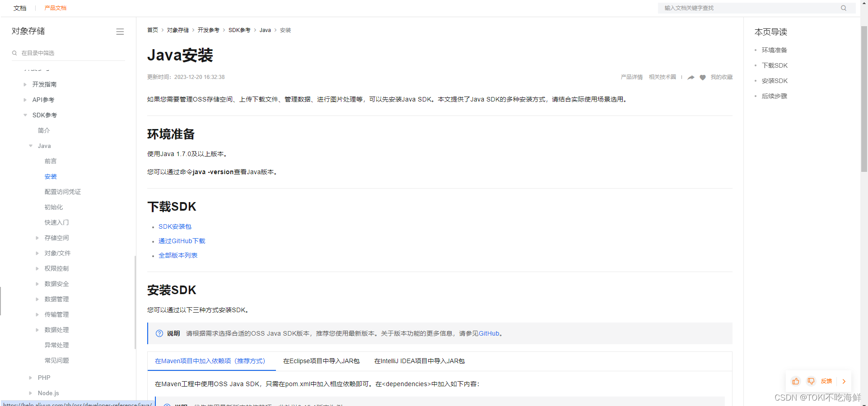
Task: Go to SDK参考 breadcrumb
Action: pyautogui.click(x=239, y=30)
